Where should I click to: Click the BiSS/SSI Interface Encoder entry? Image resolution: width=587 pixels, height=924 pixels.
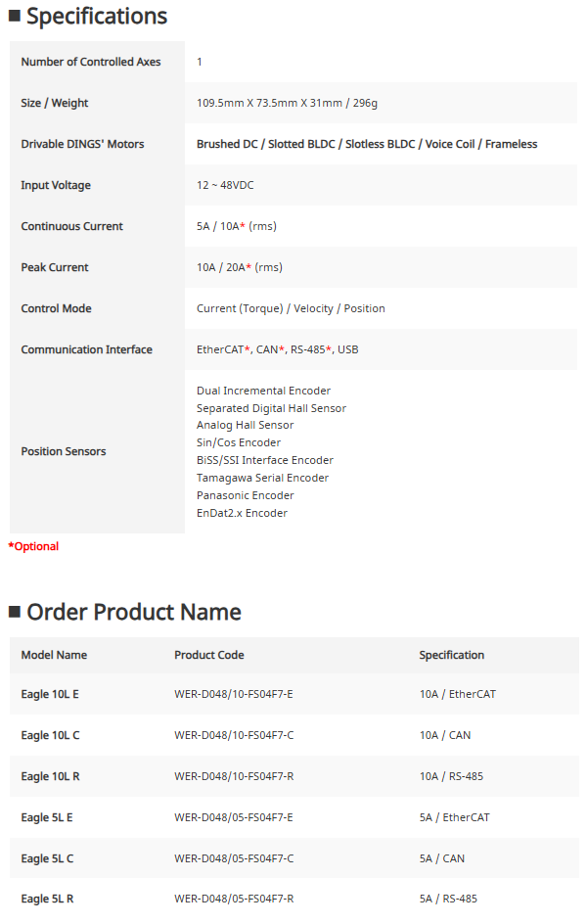[265, 460]
